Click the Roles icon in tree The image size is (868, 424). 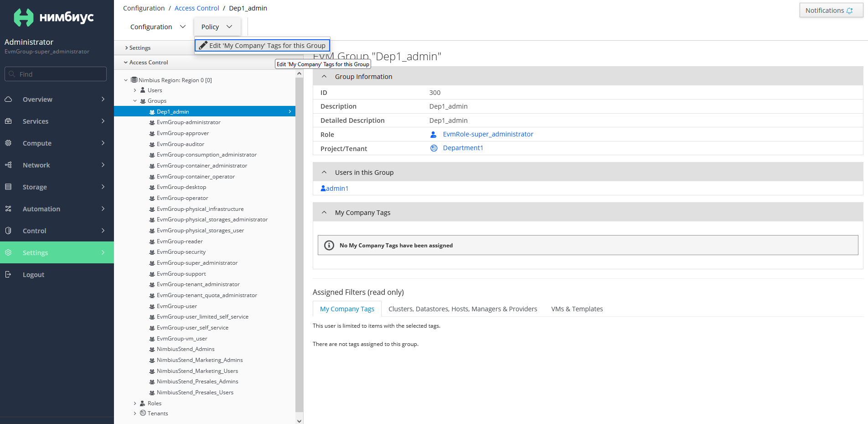143,403
